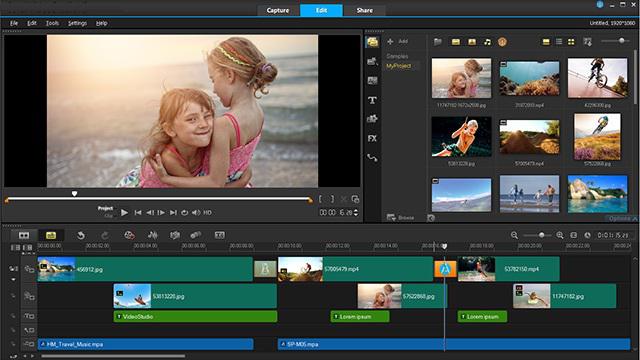Expand the Options panel

(622, 219)
